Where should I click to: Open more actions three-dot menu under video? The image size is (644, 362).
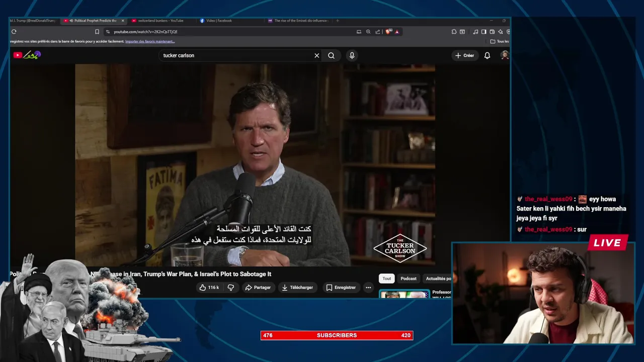368,288
